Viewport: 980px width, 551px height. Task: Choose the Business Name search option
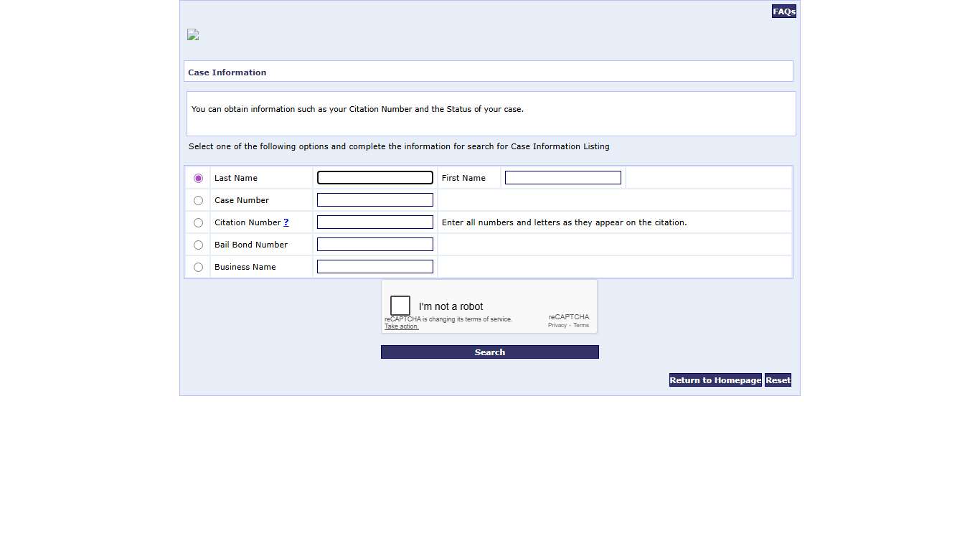click(x=198, y=267)
